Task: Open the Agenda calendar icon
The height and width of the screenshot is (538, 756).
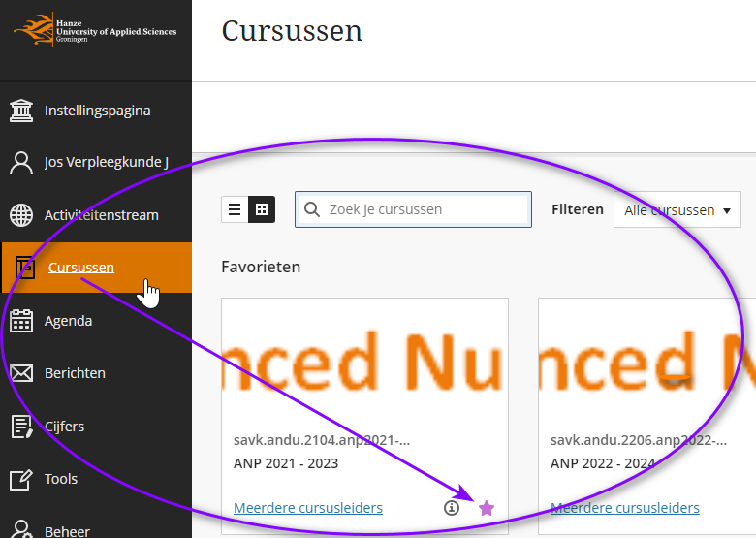Action: [x=21, y=321]
